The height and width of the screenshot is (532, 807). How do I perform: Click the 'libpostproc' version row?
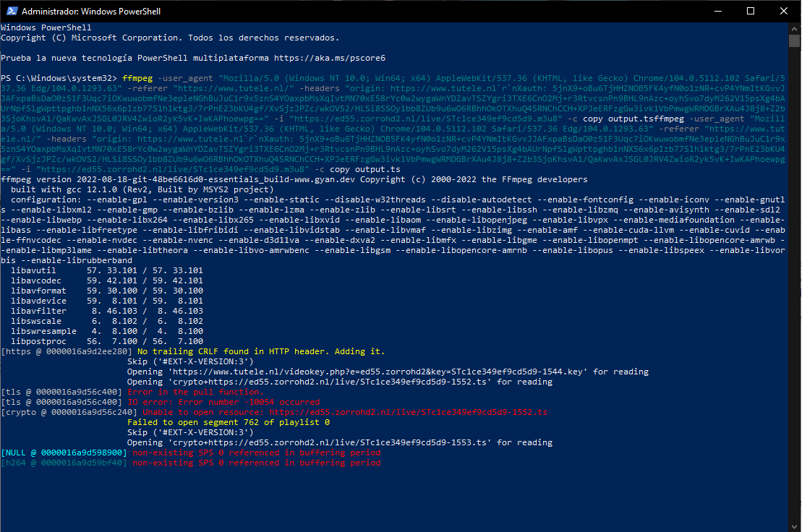coord(107,341)
